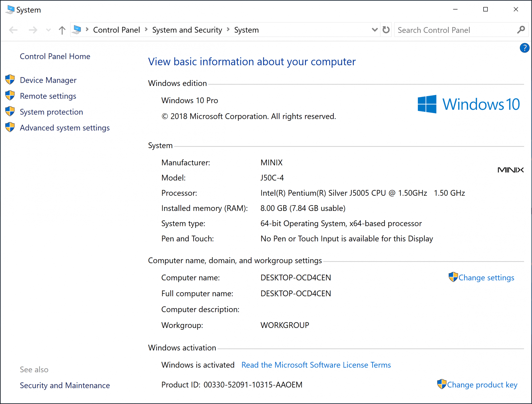
Task: Expand the chevron before Control Panel breadcrumb
Action: click(x=87, y=29)
